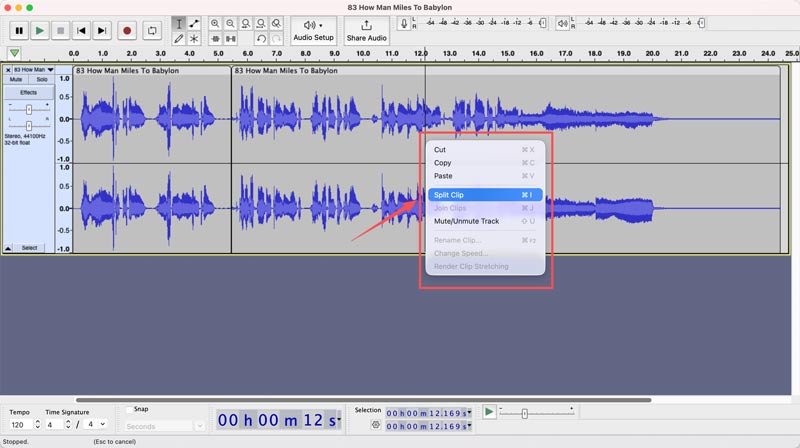Start playback with the green Play button
The image size is (800, 448).
39,31
